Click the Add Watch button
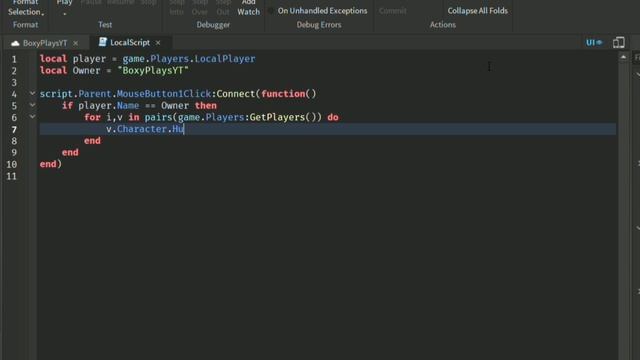640x360 pixels. click(x=249, y=8)
